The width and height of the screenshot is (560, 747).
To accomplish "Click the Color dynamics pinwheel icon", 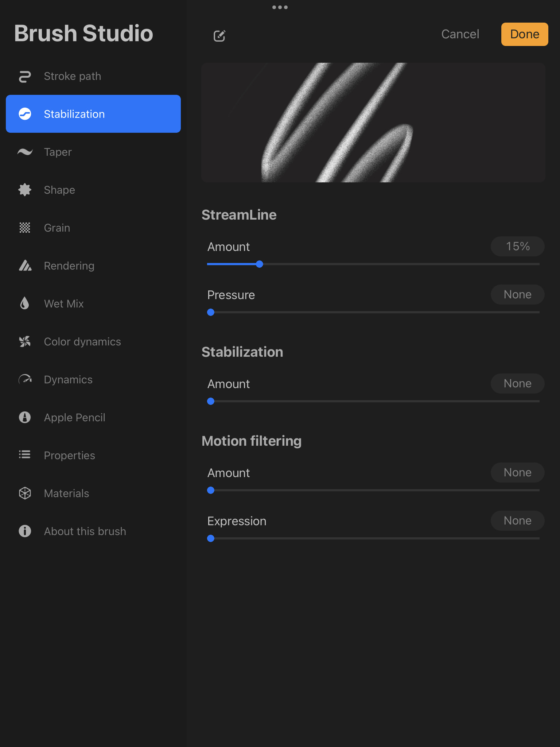I will click(25, 342).
